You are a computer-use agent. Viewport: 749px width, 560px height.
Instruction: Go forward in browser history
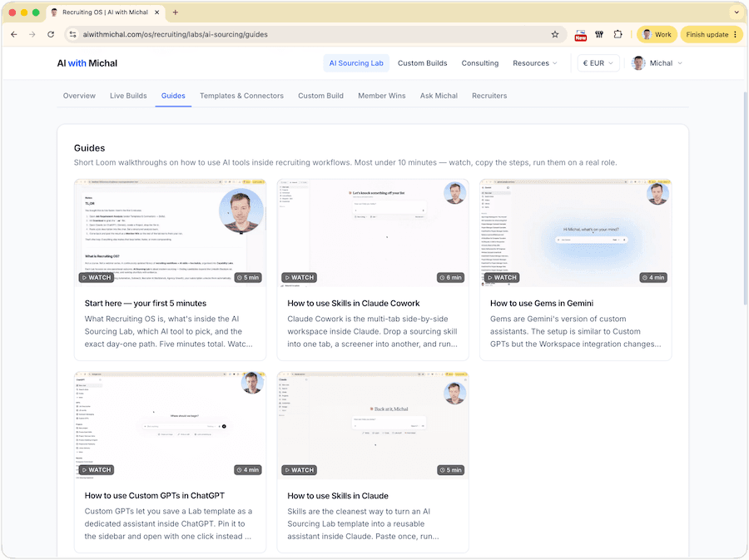[x=32, y=34]
